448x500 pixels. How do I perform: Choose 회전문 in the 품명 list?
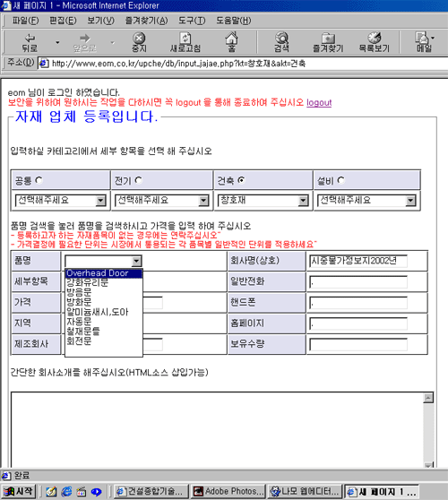click(x=104, y=341)
